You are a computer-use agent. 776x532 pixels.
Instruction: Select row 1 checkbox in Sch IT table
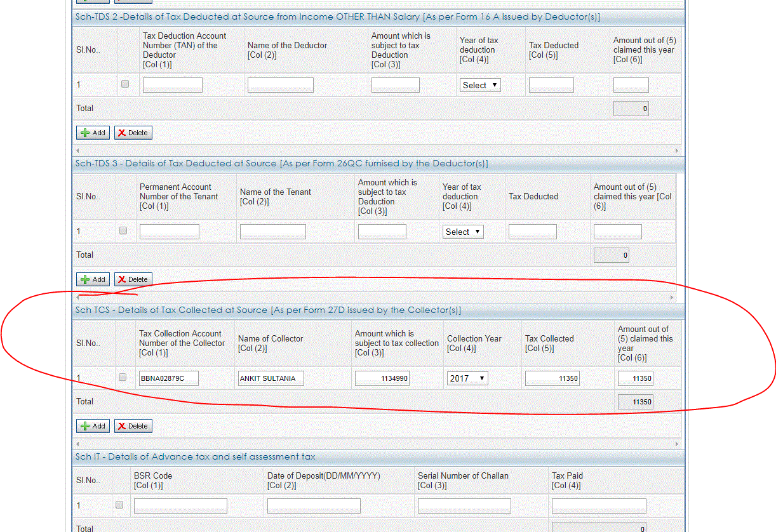(119, 505)
